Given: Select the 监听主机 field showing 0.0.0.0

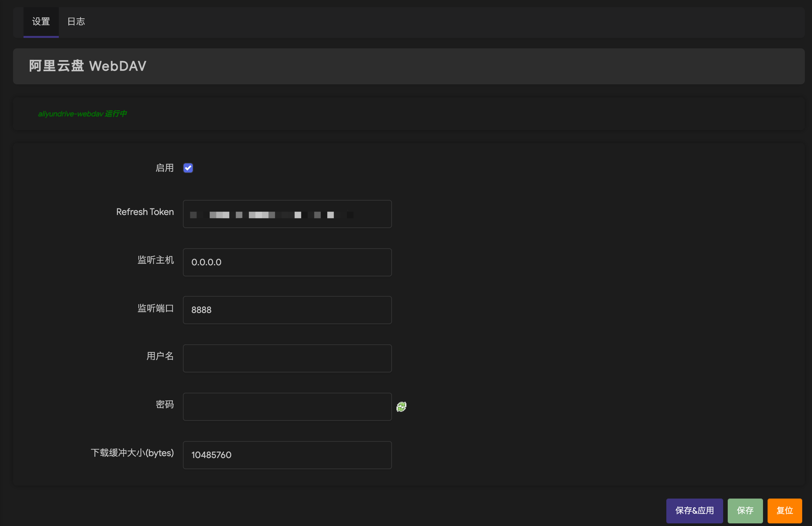Looking at the screenshot, I should tap(287, 262).
